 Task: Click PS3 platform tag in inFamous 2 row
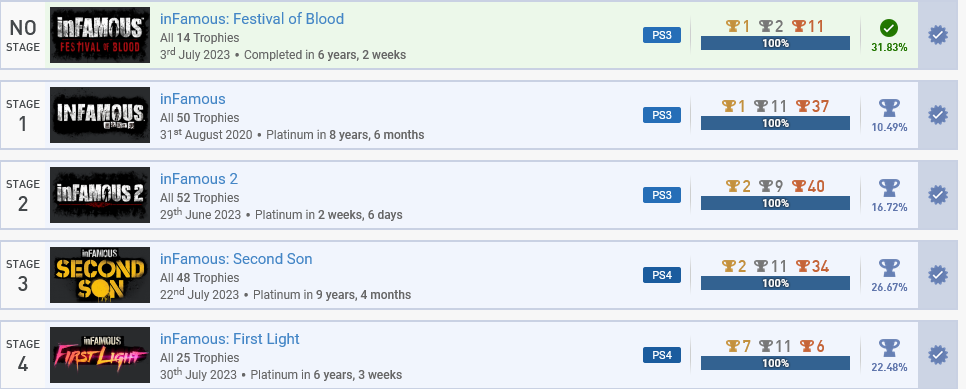pyautogui.click(x=662, y=195)
